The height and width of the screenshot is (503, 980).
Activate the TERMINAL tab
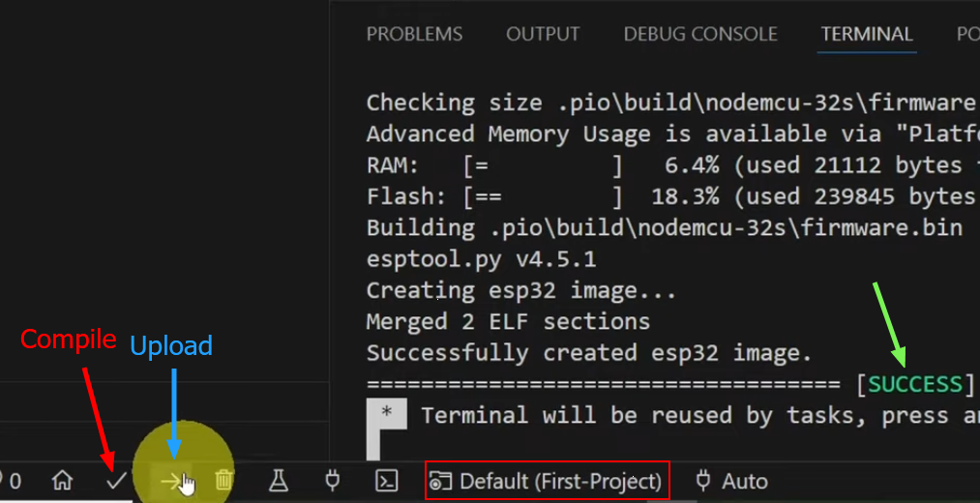[867, 34]
